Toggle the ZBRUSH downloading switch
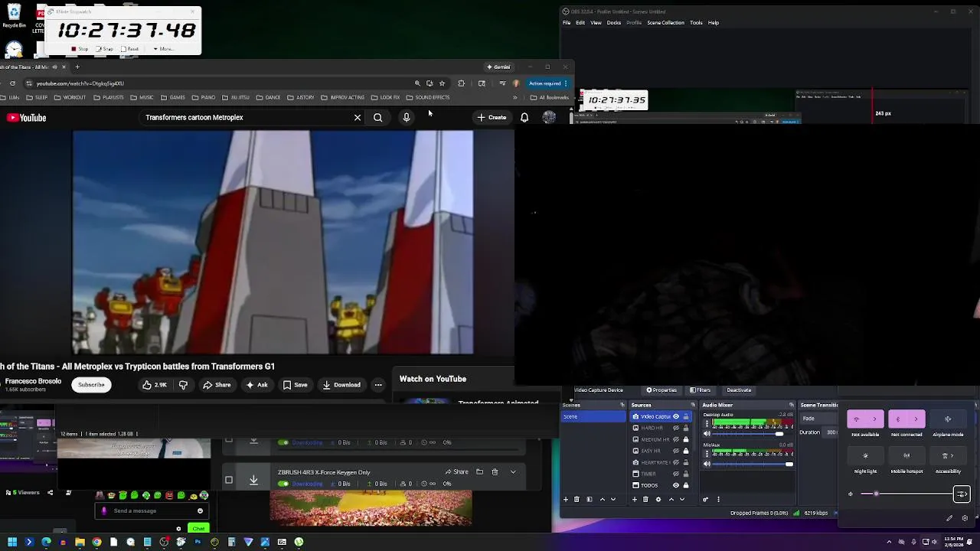This screenshot has height=551, width=980. coord(283,484)
